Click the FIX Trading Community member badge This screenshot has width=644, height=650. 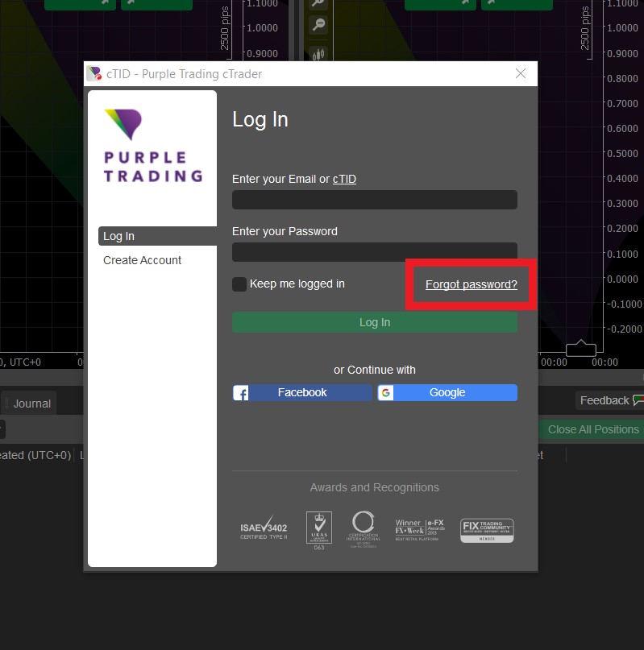click(487, 530)
